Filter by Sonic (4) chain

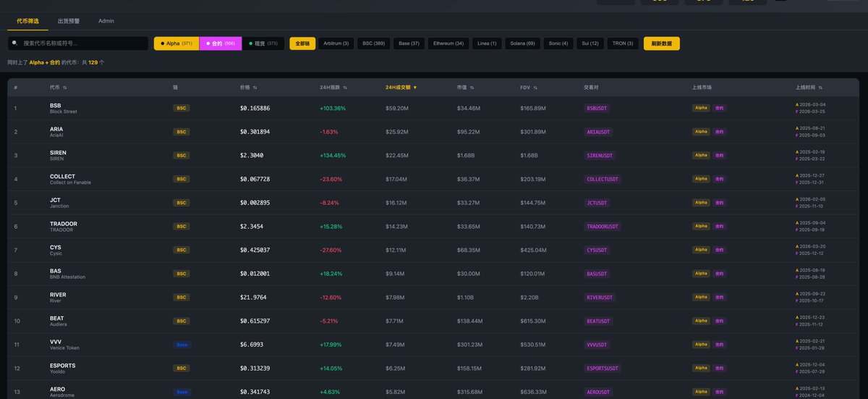[559, 43]
